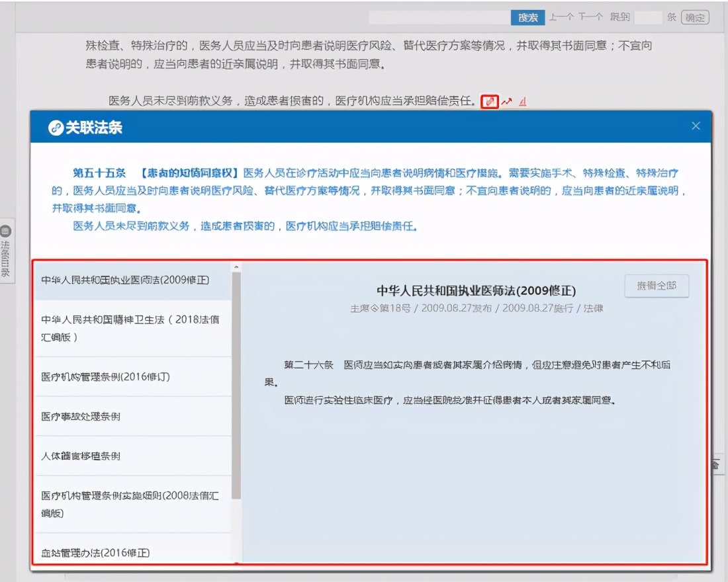Click the 主席令第18号 metadata line
The image size is (728, 582).
point(476,309)
